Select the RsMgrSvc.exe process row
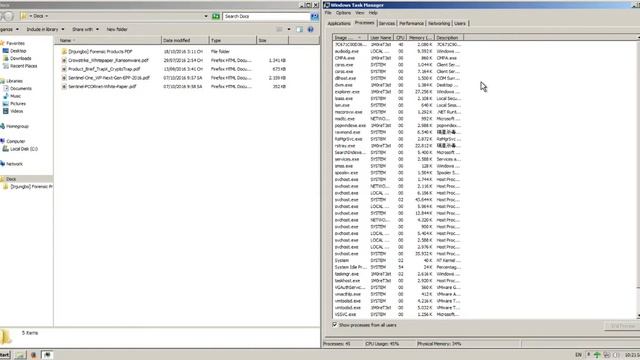The image size is (640, 360). [x=398, y=139]
